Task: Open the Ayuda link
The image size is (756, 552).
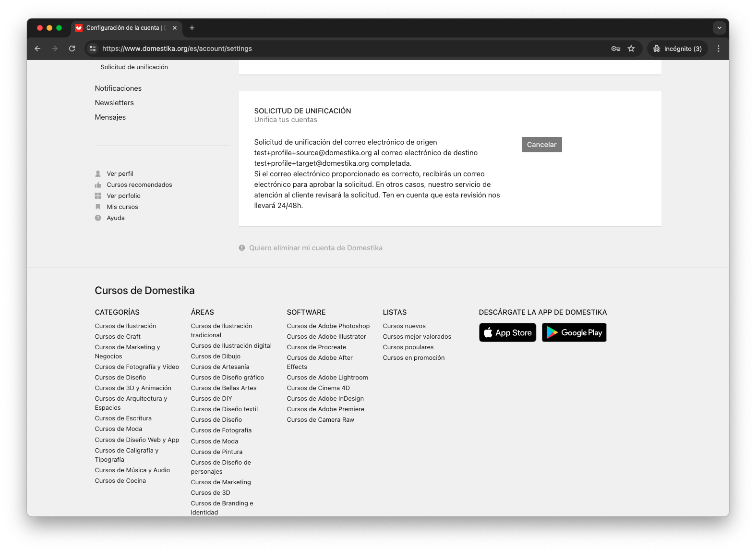Action: (x=116, y=218)
